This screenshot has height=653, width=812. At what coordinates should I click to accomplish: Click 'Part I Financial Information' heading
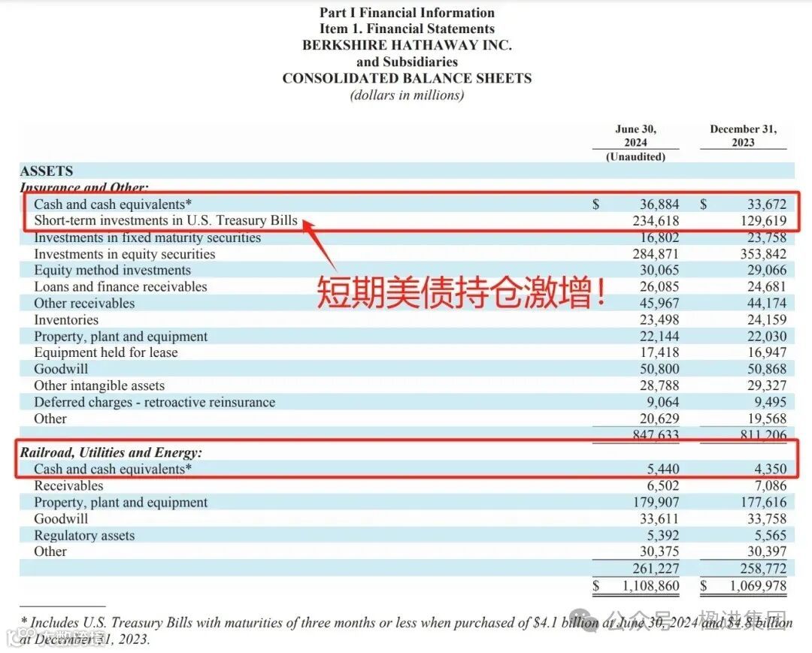coord(407,13)
